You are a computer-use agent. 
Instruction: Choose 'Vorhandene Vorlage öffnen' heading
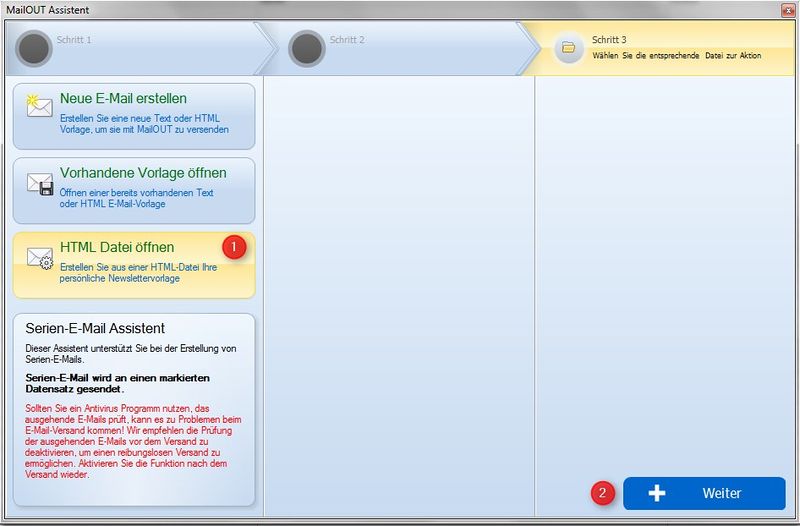(143, 173)
